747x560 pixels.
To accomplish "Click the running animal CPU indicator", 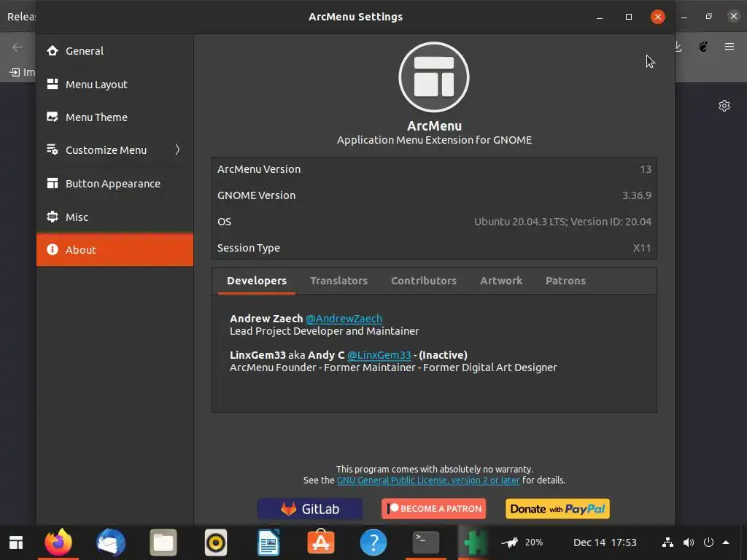I will (x=509, y=542).
